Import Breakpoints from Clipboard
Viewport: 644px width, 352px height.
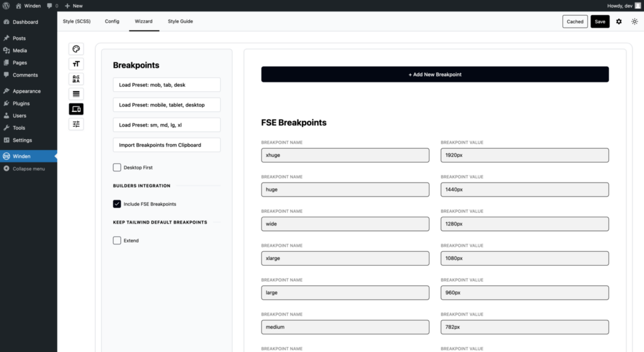[166, 145]
